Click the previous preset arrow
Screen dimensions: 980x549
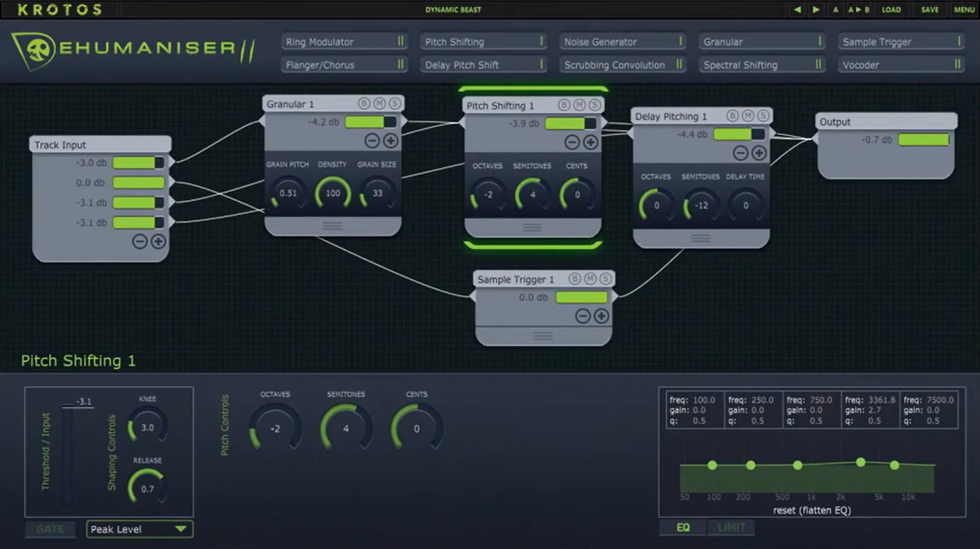pyautogui.click(x=797, y=10)
